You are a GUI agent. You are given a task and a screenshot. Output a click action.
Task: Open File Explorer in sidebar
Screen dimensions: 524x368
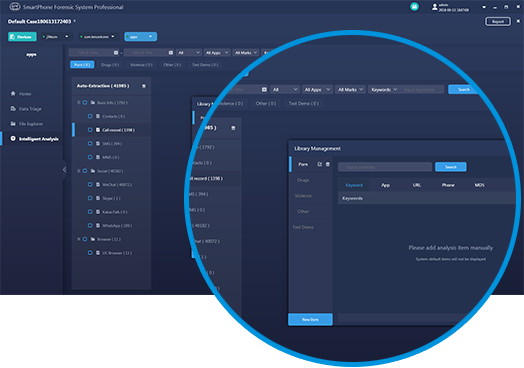click(27, 124)
